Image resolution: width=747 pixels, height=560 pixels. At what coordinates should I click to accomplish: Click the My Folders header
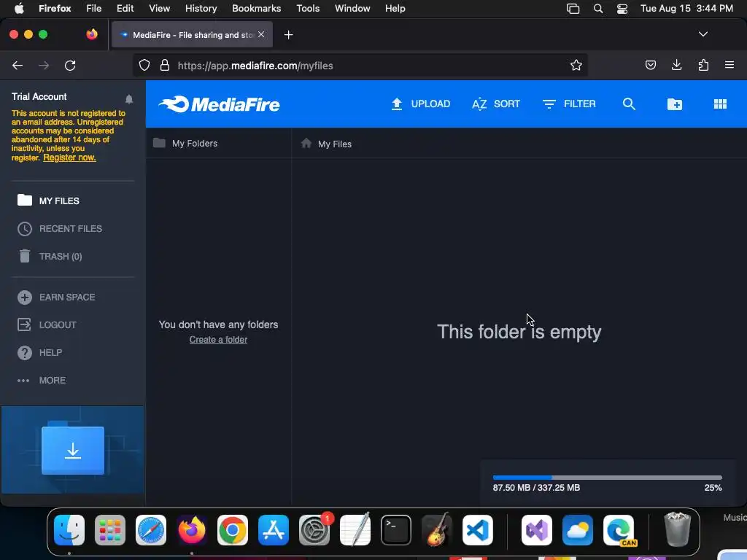pyautogui.click(x=185, y=144)
